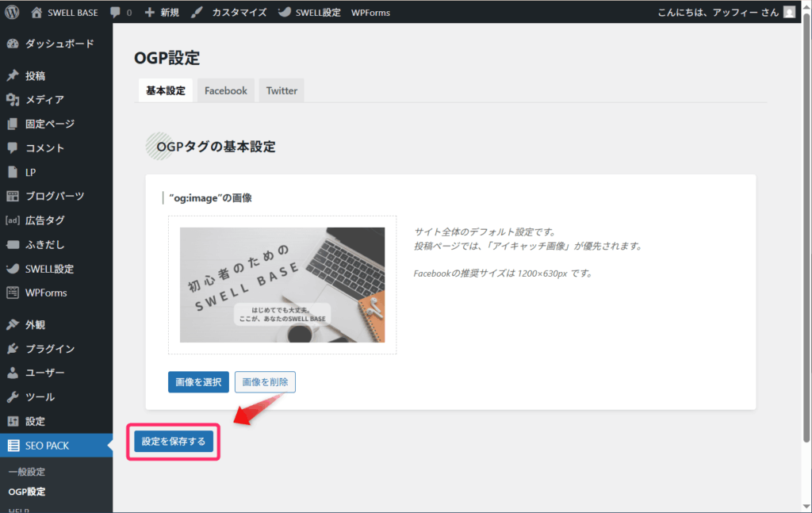Click the LP document icon
Image resolution: width=812 pixels, height=513 pixels.
coord(13,172)
